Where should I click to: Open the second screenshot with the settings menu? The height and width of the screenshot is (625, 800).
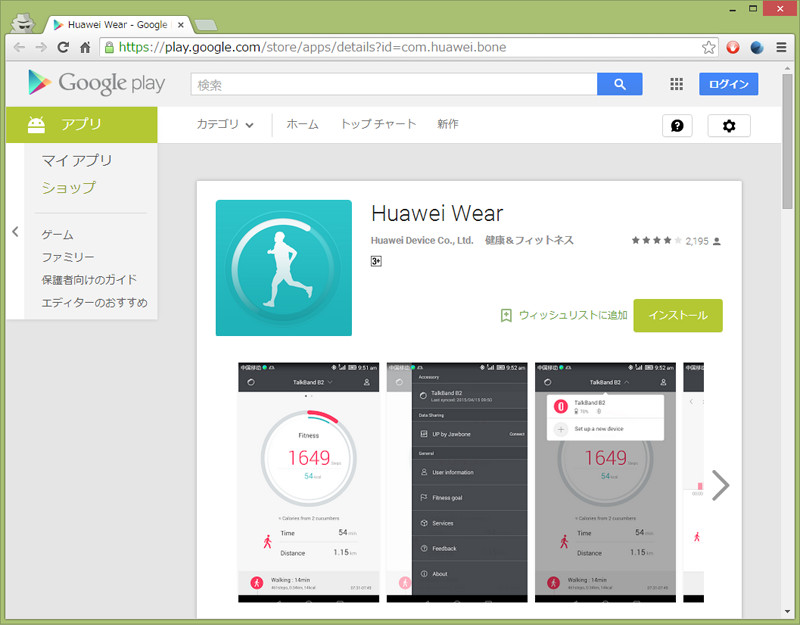pos(457,482)
